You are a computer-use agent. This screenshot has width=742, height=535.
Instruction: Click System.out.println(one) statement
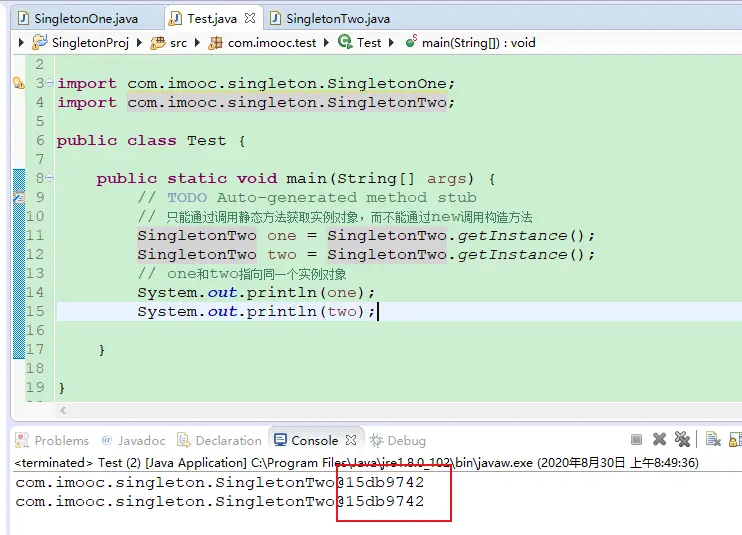pos(256,292)
